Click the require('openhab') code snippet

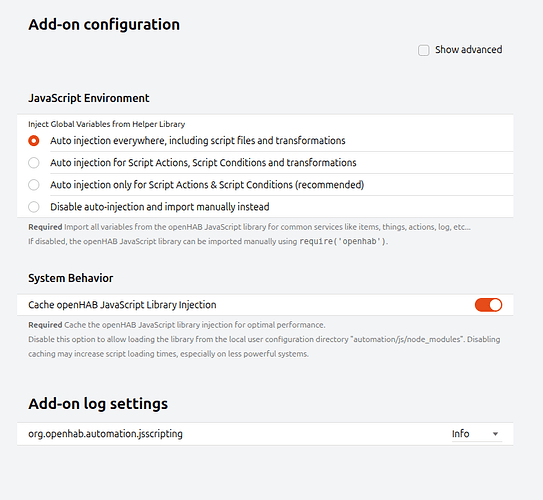click(x=343, y=241)
